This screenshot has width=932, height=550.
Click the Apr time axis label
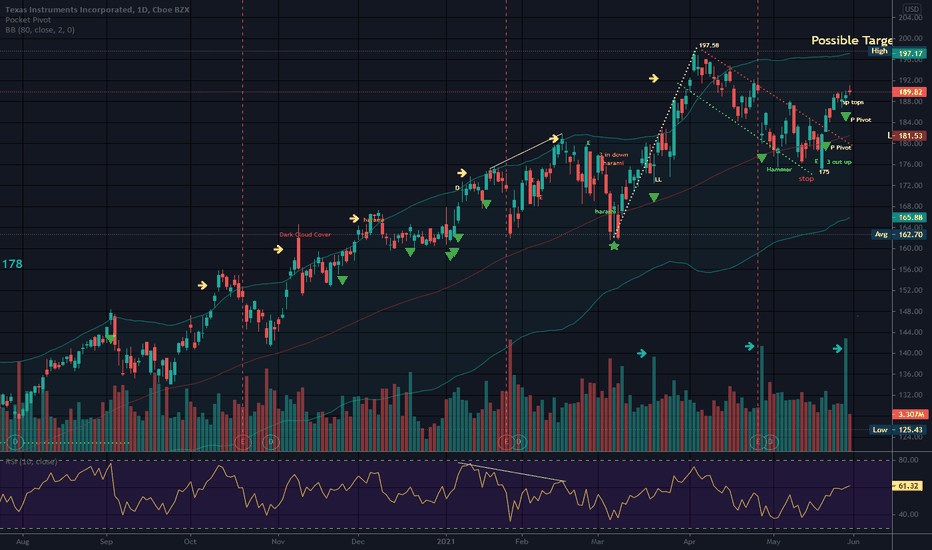point(689,541)
